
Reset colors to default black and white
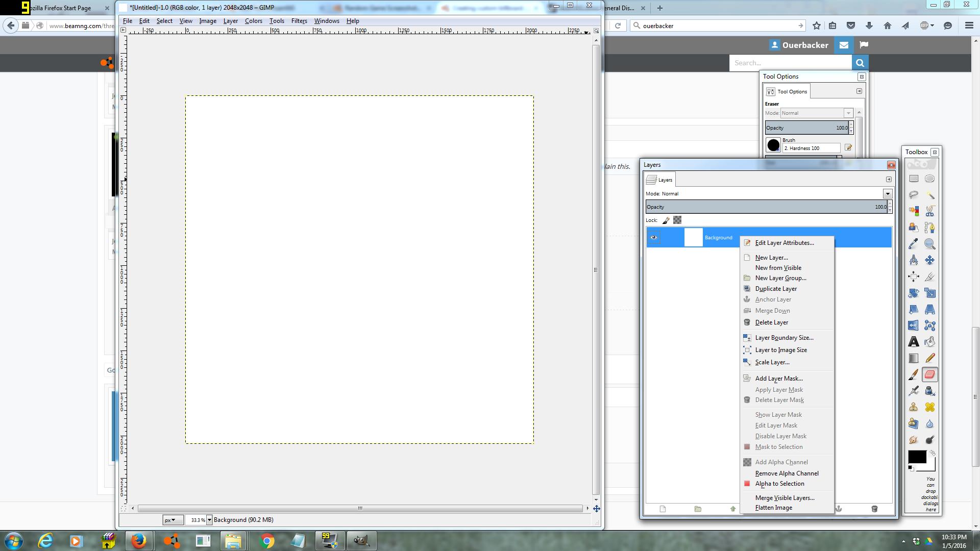[911, 468]
